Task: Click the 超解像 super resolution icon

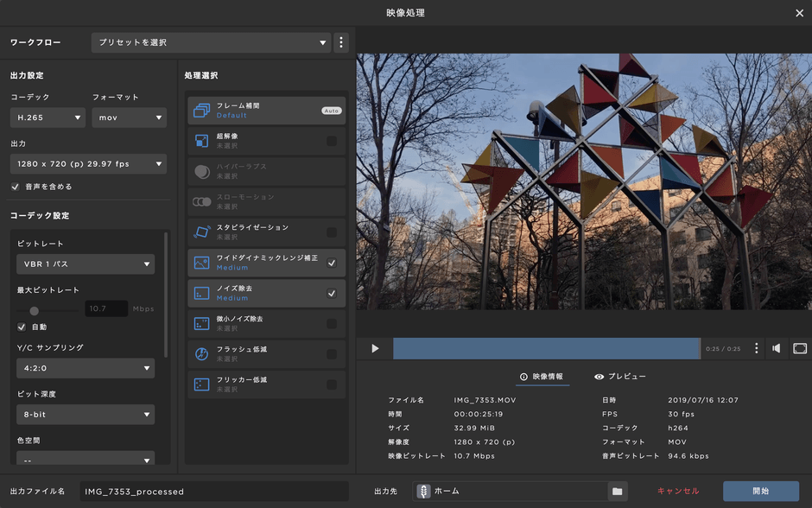Action: (201, 141)
